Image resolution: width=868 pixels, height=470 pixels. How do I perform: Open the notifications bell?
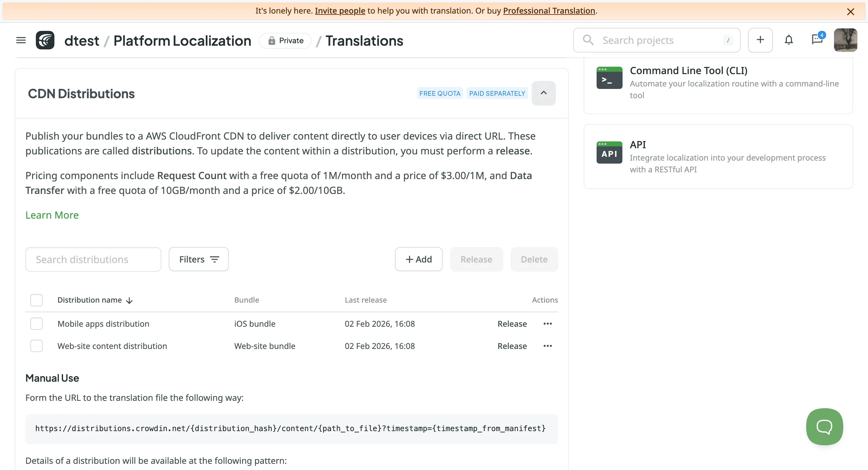789,40
